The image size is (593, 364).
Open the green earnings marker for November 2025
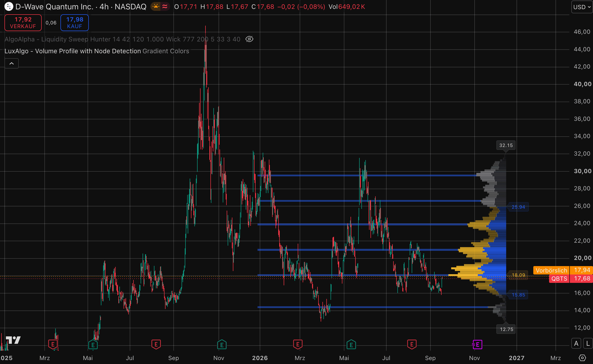222,345
